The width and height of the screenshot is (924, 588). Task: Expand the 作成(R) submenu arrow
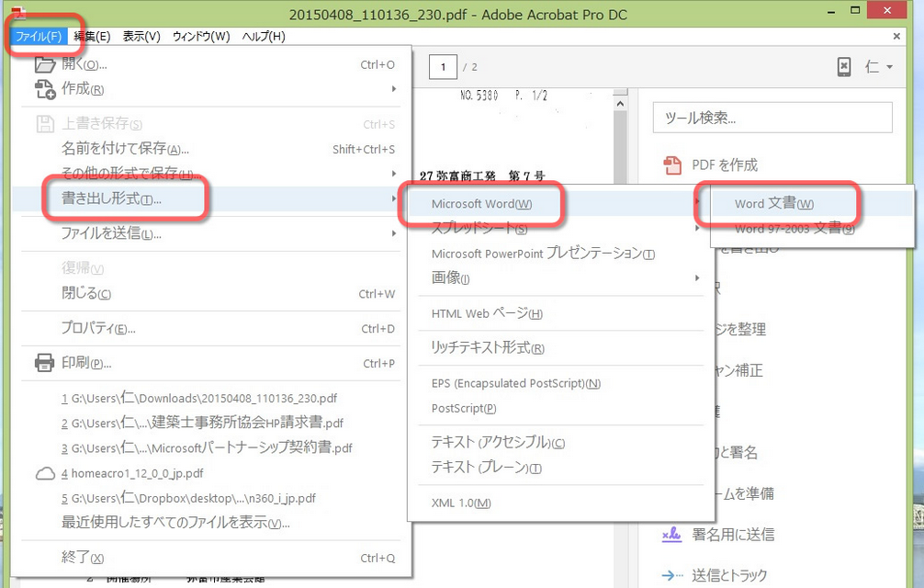pos(394,89)
